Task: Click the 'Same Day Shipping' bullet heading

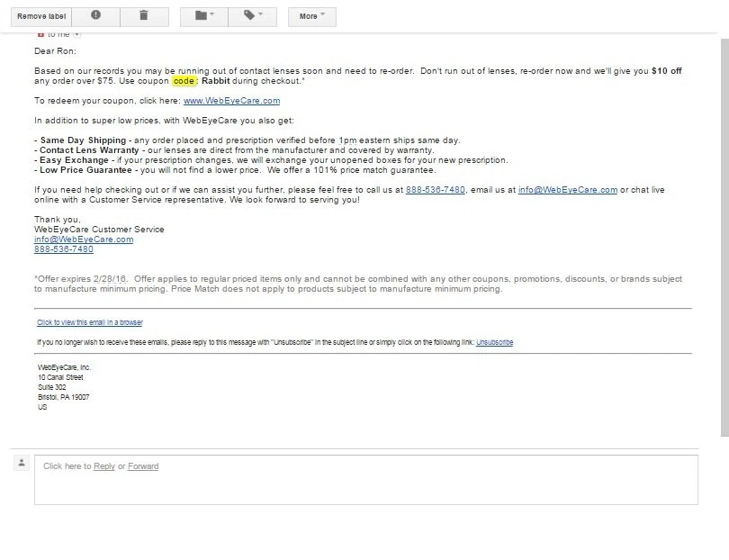Action: point(83,140)
